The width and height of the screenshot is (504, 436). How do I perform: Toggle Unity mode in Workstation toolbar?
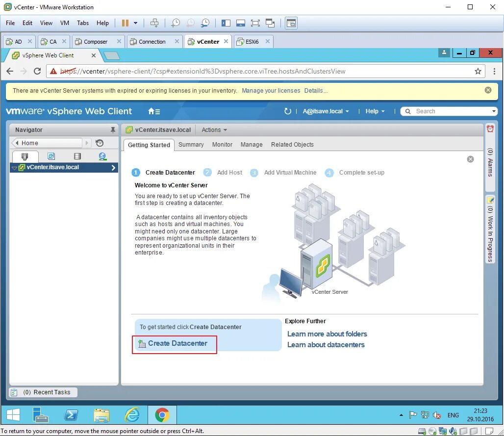tap(270, 23)
